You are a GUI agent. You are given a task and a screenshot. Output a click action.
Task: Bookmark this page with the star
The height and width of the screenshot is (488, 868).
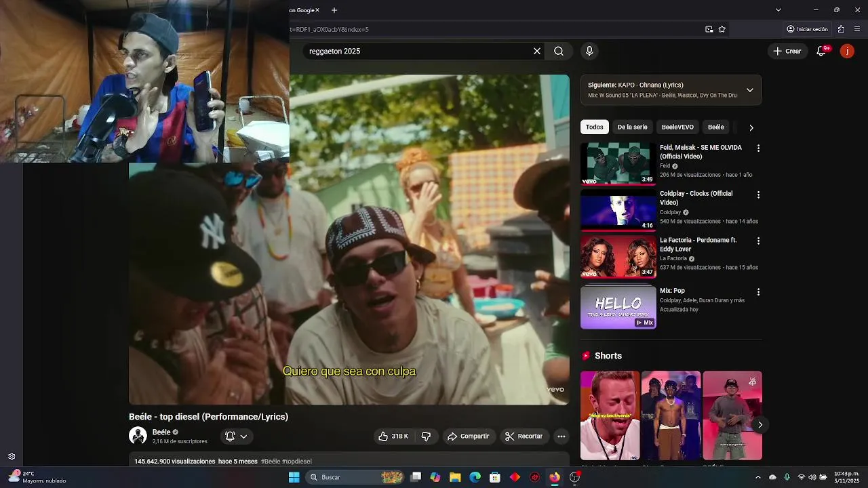pyautogui.click(x=722, y=29)
